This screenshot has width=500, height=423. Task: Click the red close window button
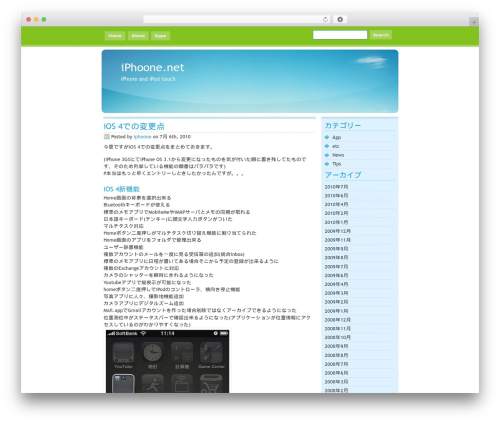coord(29,19)
